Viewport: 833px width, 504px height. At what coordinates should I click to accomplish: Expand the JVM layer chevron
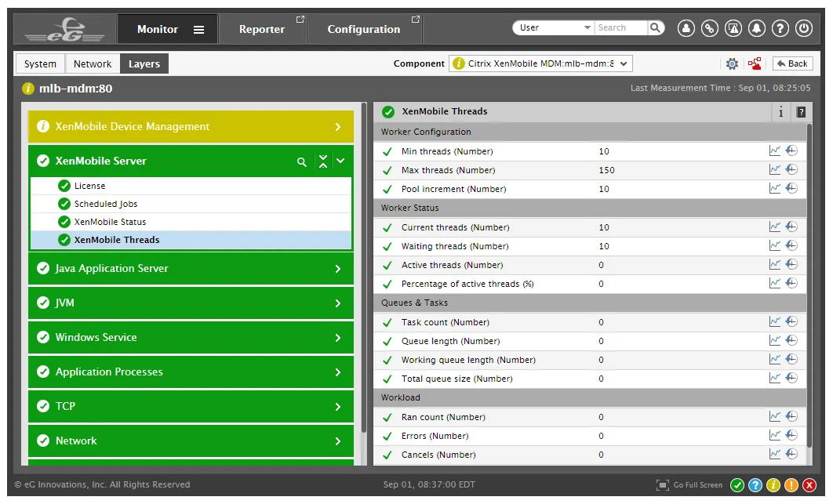[x=338, y=303]
